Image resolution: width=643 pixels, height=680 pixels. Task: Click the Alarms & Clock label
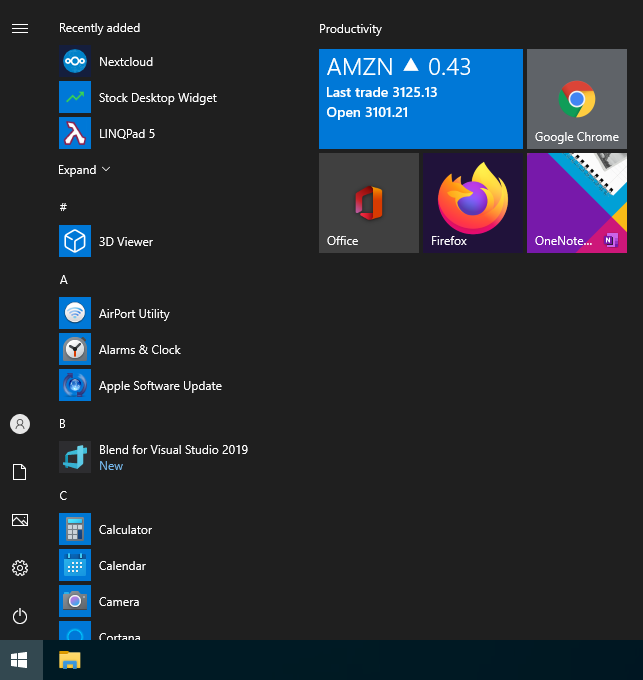pos(140,350)
